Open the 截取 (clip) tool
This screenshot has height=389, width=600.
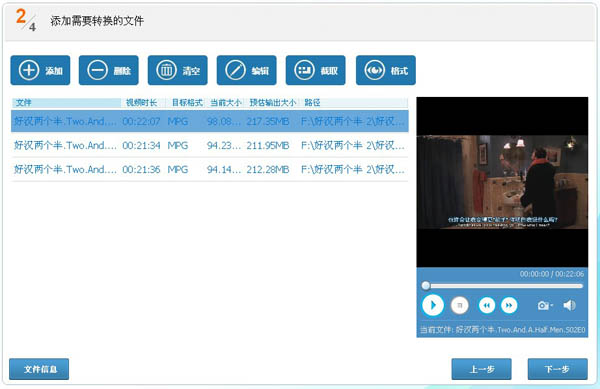pos(315,70)
